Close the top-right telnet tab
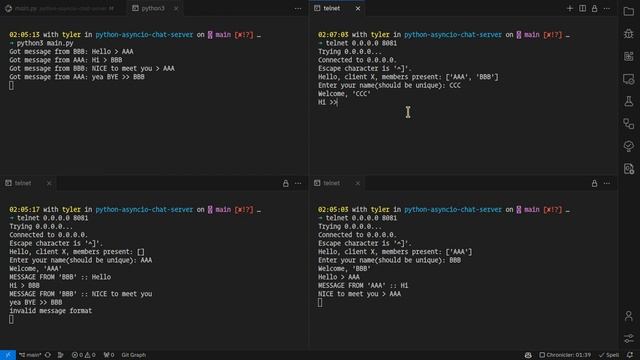The height and width of the screenshot is (360, 640). pyautogui.click(x=358, y=8)
